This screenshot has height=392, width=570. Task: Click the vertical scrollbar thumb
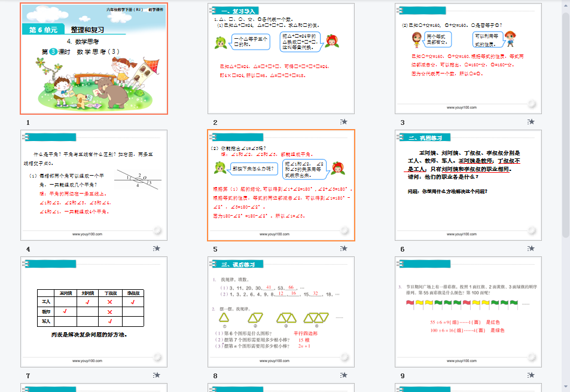[566, 125]
